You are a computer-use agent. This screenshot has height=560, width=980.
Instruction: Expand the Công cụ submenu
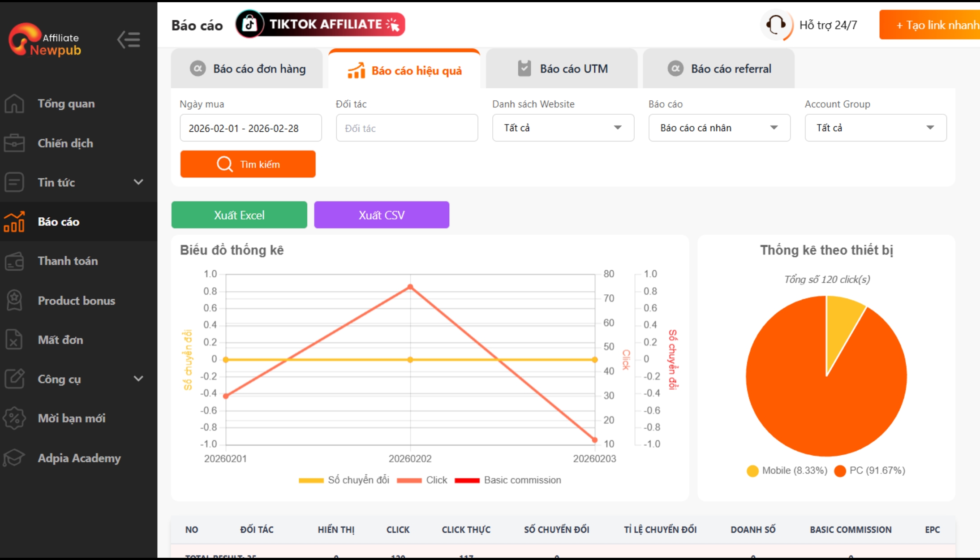[x=138, y=379]
